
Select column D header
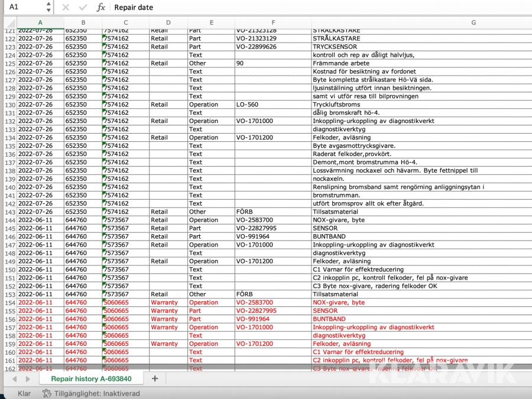pyautogui.click(x=168, y=22)
